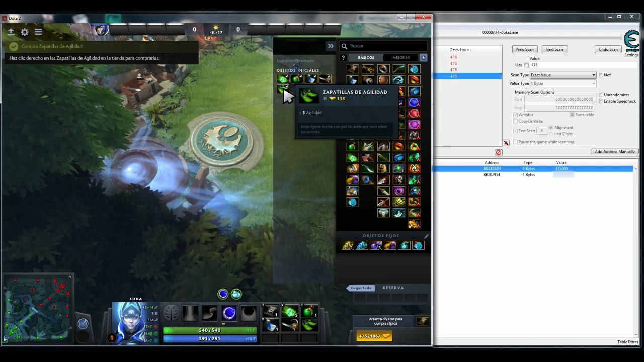This screenshot has width=644, height=362.
Task: Select Luna's first ability Lucent Beam
Action: [190, 313]
